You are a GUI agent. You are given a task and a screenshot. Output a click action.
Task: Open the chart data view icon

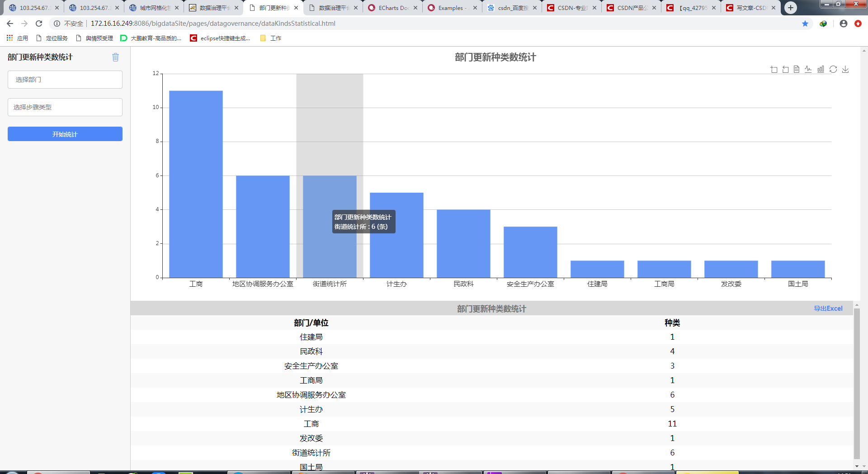pyautogui.click(x=797, y=69)
